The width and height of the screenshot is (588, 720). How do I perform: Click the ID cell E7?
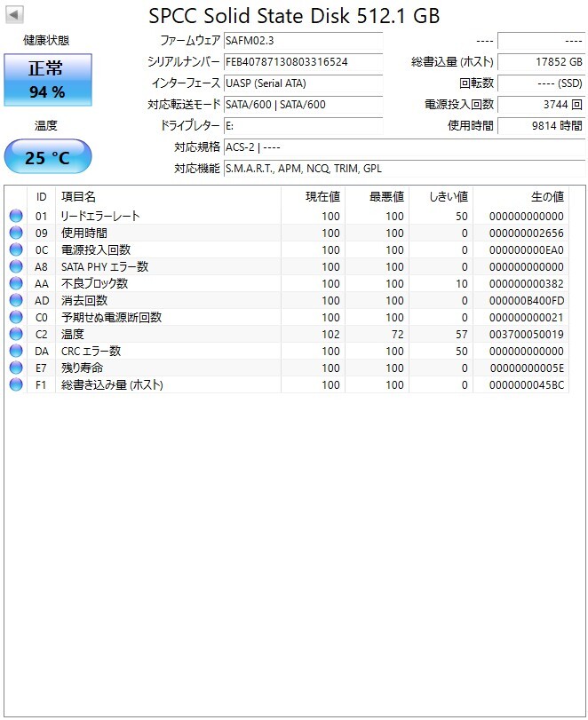42,368
